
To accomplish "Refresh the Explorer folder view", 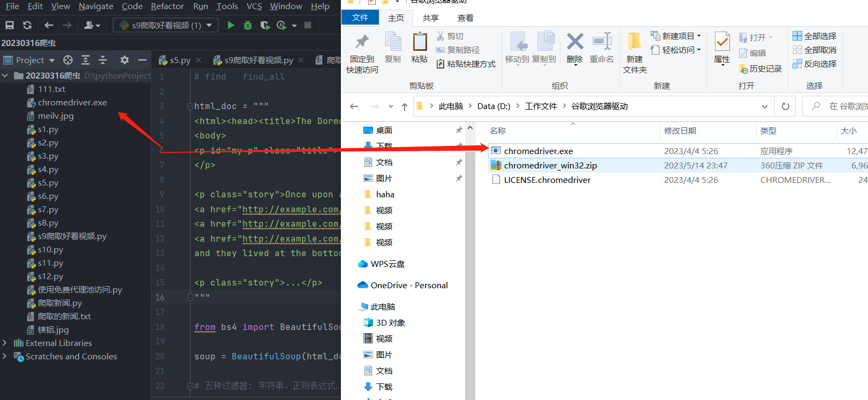I will pyautogui.click(x=785, y=106).
